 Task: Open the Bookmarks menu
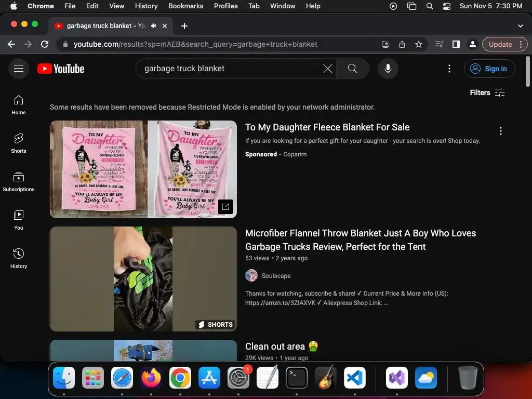point(185,6)
